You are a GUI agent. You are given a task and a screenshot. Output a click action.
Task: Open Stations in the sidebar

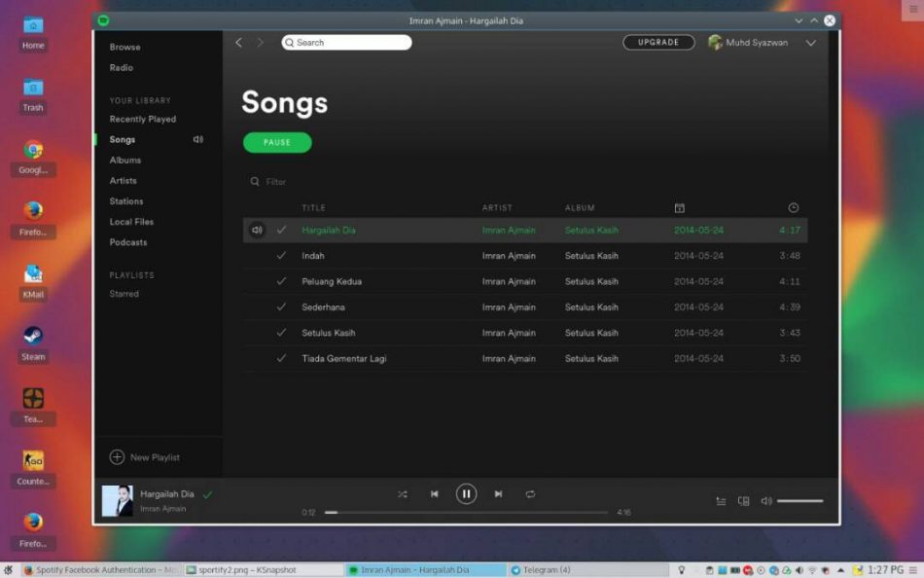(x=126, y=201)
